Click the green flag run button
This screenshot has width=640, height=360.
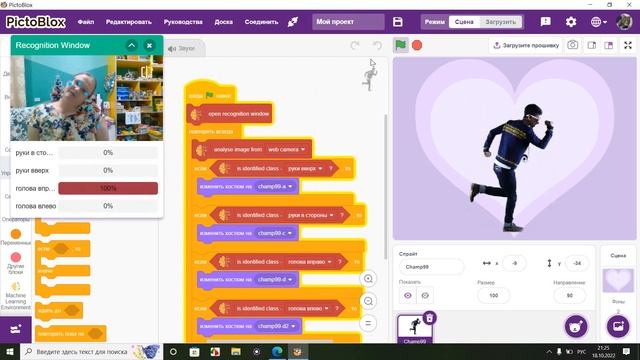400,45
